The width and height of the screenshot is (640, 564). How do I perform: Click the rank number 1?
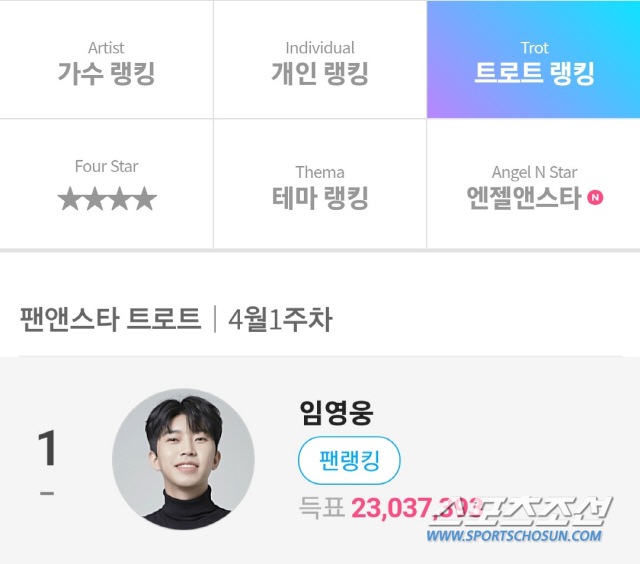[47, 448]
